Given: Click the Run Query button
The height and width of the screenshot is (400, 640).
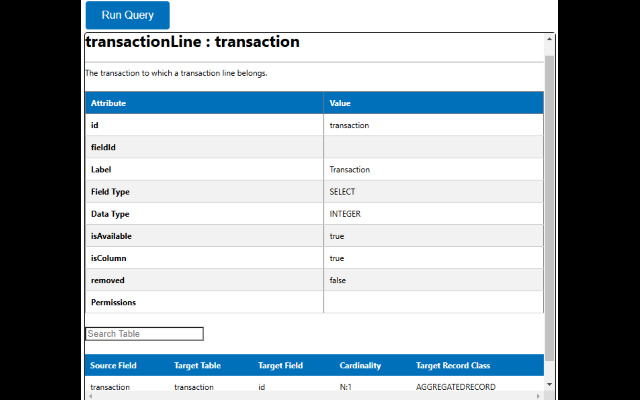Looking at the screenshot, I should coord(127,15).
